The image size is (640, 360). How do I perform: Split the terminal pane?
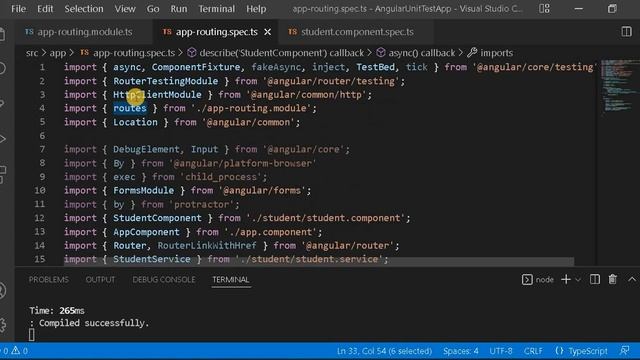[x=595, y=280]
